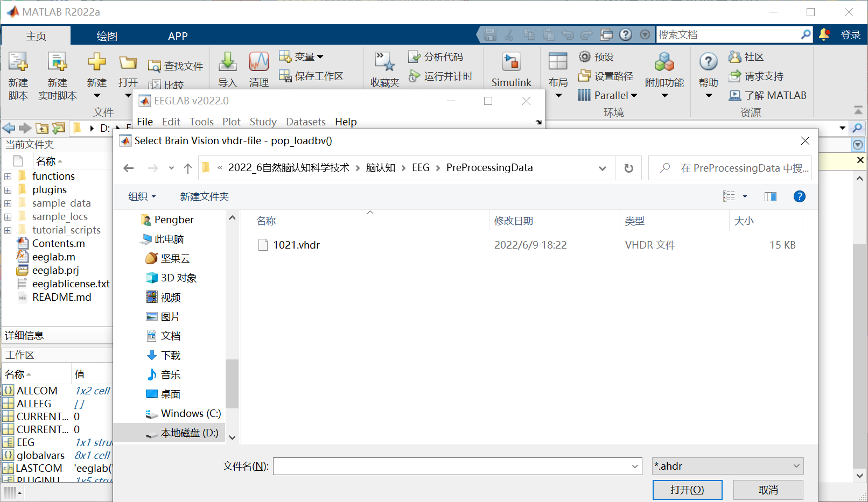Open the Organize (组织) dropdown
The height and width of the screenshot is (502, 868).
(x=142, y=196)
